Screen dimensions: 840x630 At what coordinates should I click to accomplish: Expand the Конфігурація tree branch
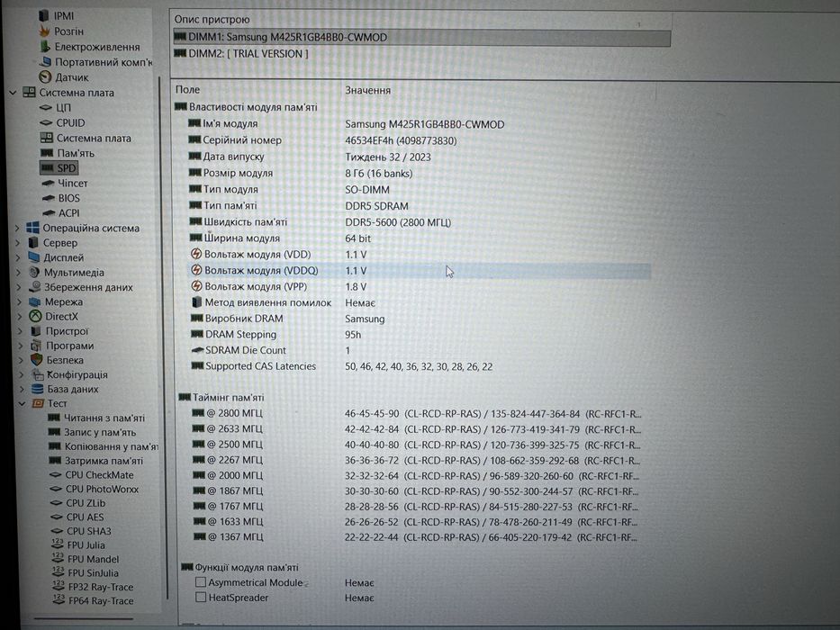[x=21, y=374]
